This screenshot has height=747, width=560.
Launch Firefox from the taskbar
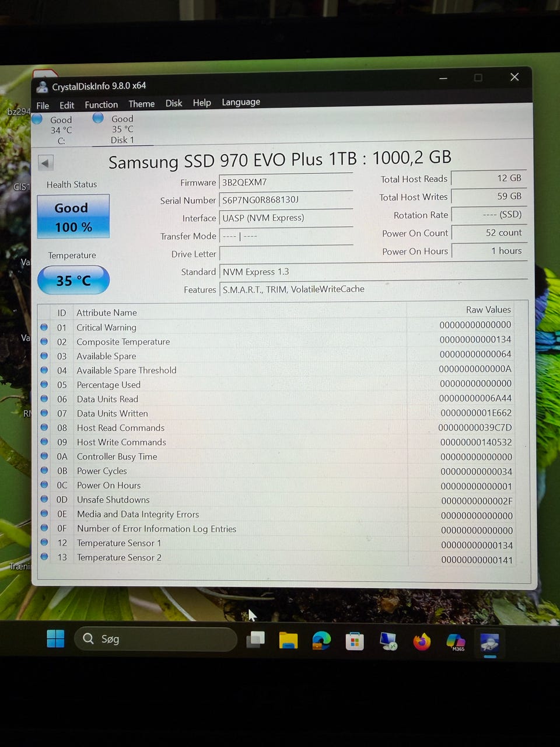tap(422, 642)
